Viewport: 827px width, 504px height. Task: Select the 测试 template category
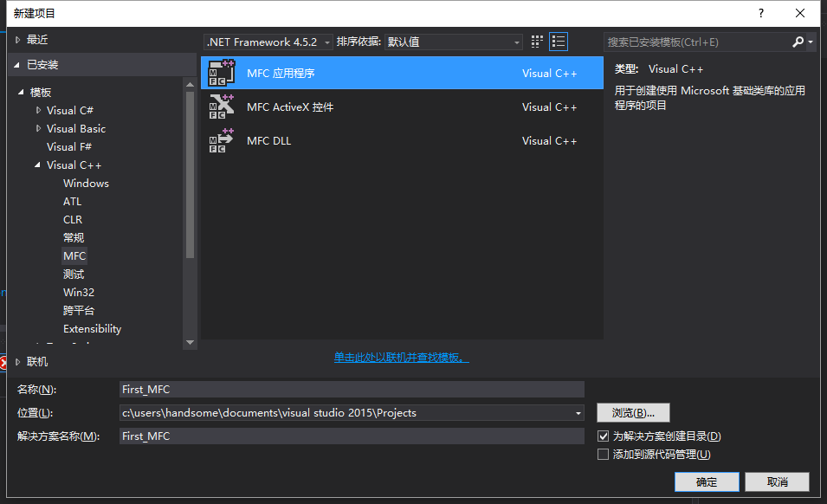[74, 275]
